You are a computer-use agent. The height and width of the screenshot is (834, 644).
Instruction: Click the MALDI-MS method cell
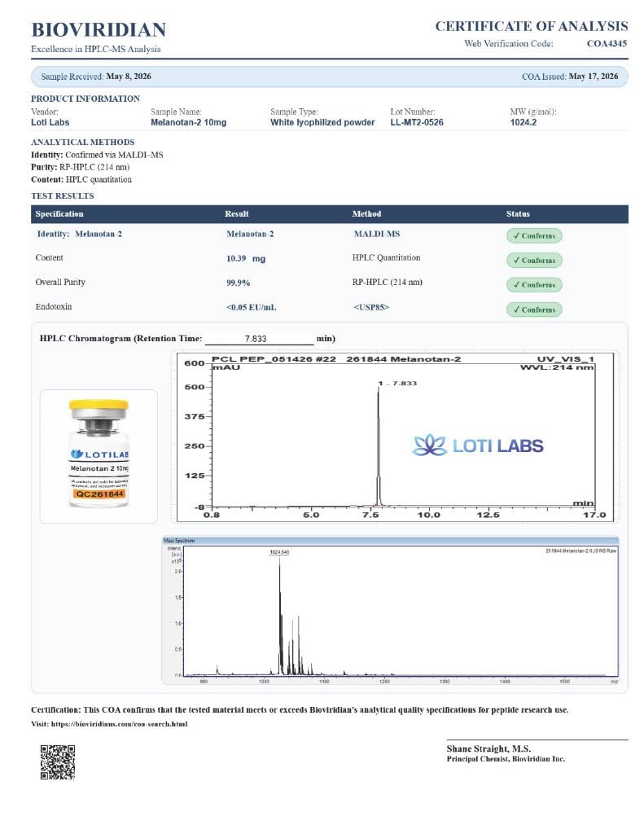tap(376, 234)
